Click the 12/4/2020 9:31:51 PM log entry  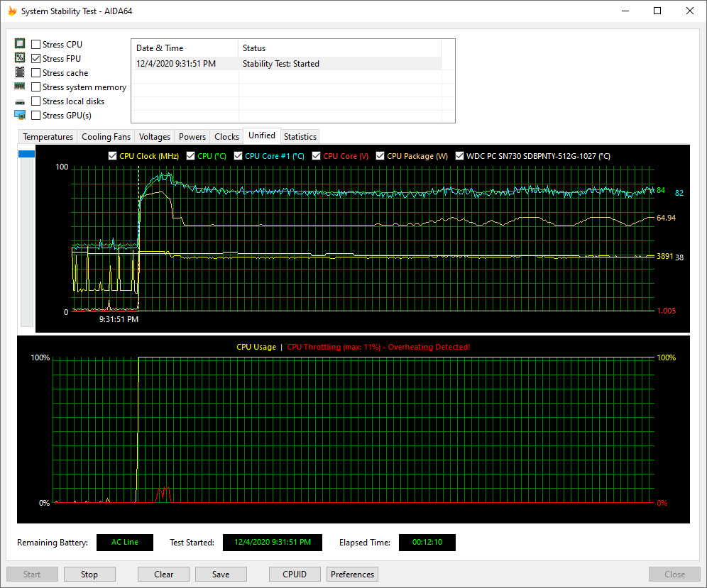[176, 64]
